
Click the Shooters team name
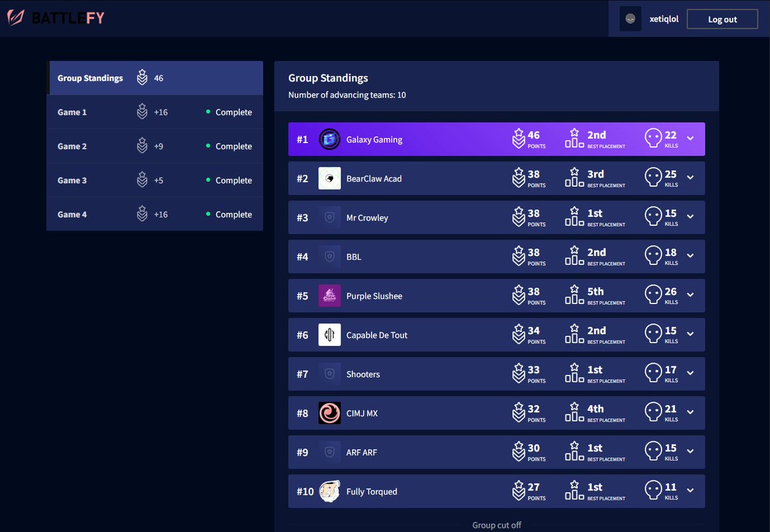click(363, 374)
